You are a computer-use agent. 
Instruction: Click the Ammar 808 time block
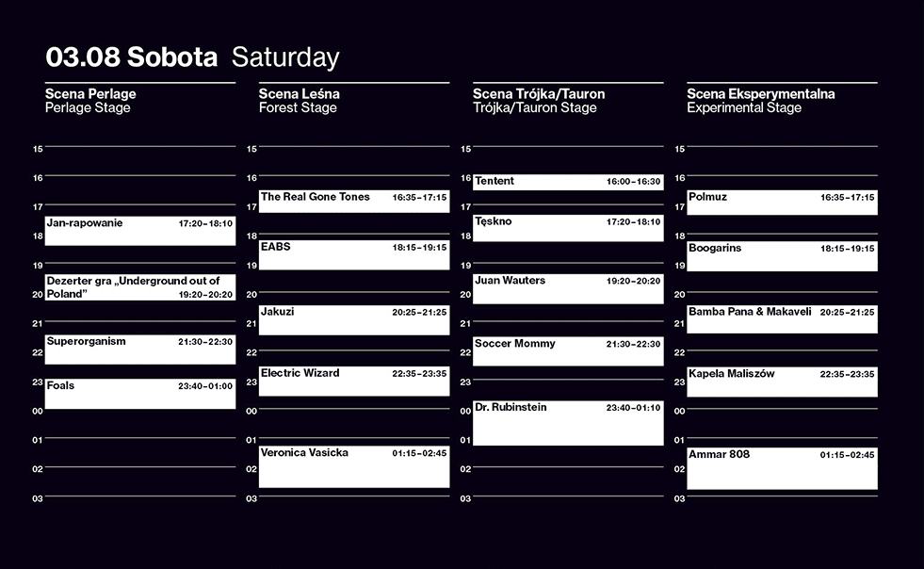[782, 468]
